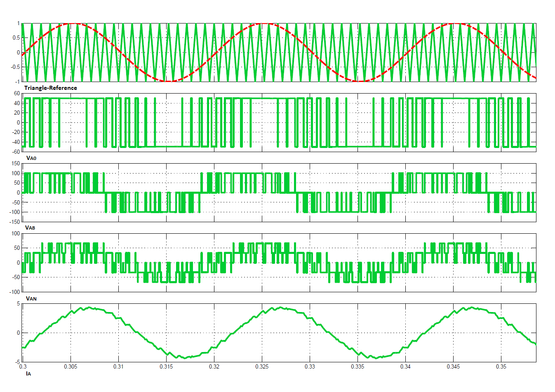Screen dimensions: 555x392
Task: Click the Triangle-Reference plot label
Action: point(50,88)
